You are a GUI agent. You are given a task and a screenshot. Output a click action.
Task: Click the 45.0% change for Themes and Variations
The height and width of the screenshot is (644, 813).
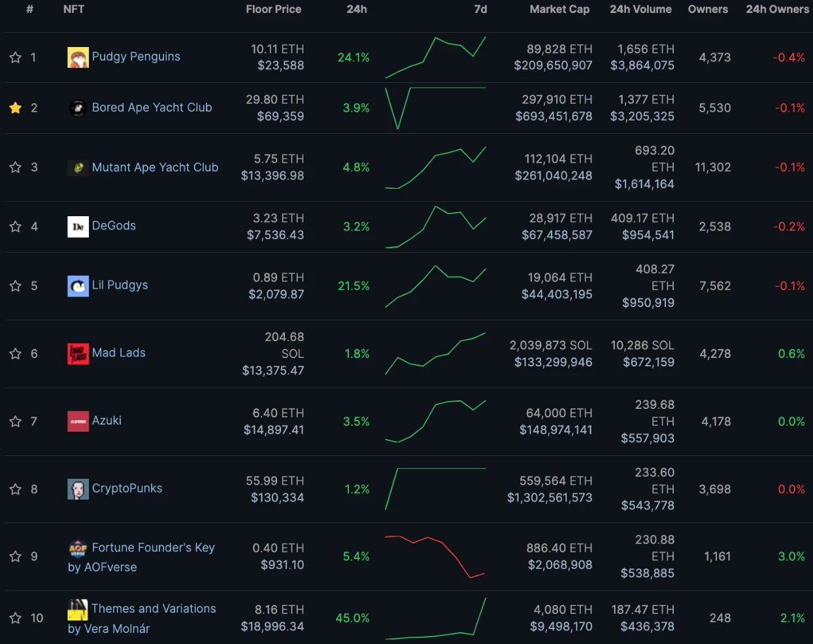(x=353, y=618)
